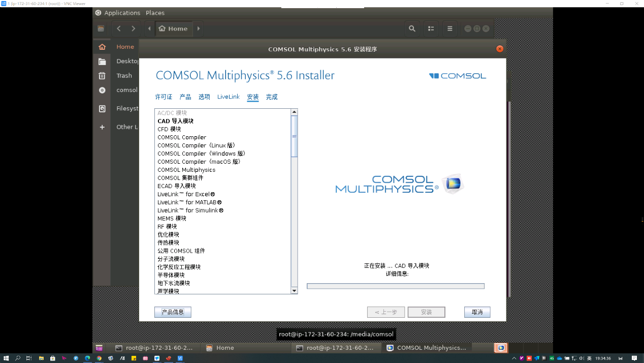This screenshot has width=644, height=363.
Task: Open the Filesystem drive icon in the Files sidebar
Action: (102, 108)
